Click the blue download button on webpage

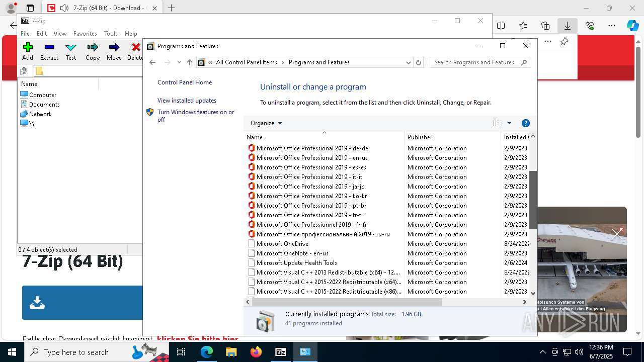click(82, 303)
